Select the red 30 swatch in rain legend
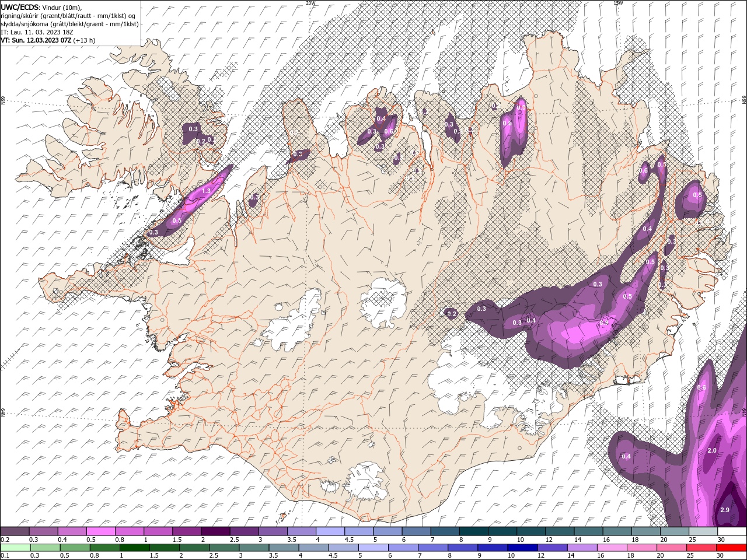Image resolution: width=747 pixels, height=560 pixels. [732, 548]
